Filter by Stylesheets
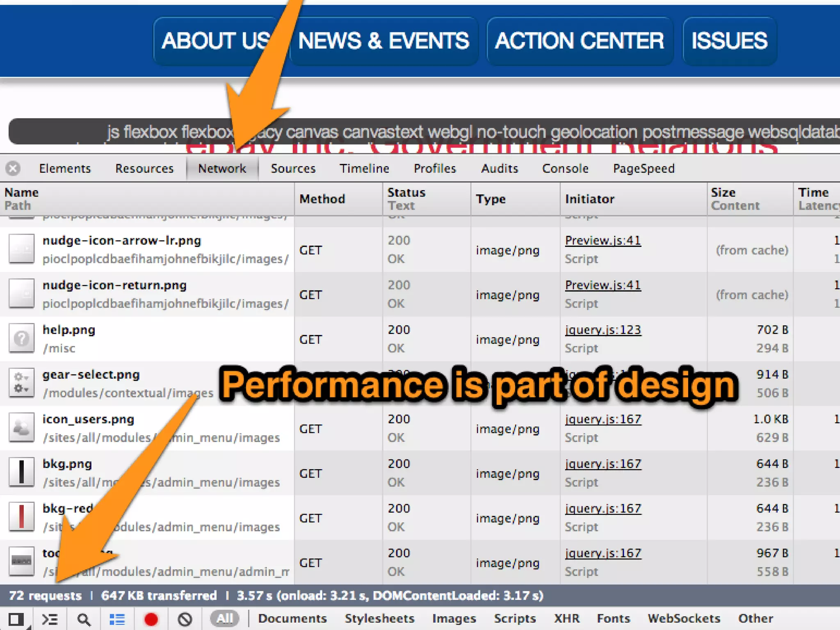The height and width of the screenshot is (630, 840). [379, 619]
